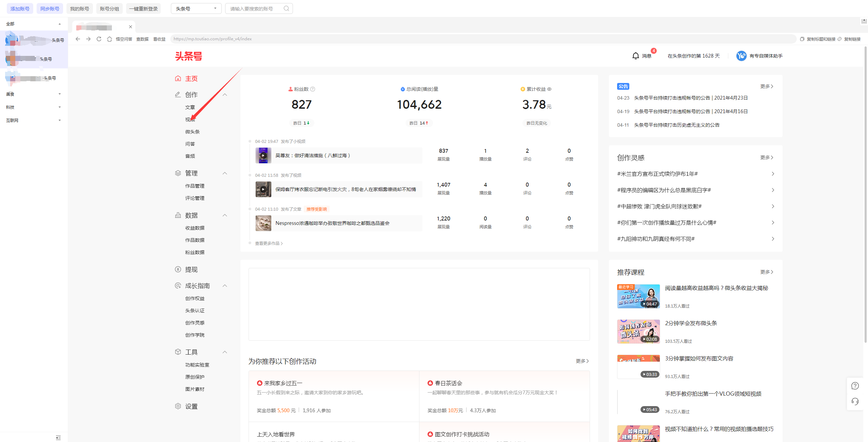Open the help question mark icon
The height and width of the screenshot is (442, 868).
(855, 386)
